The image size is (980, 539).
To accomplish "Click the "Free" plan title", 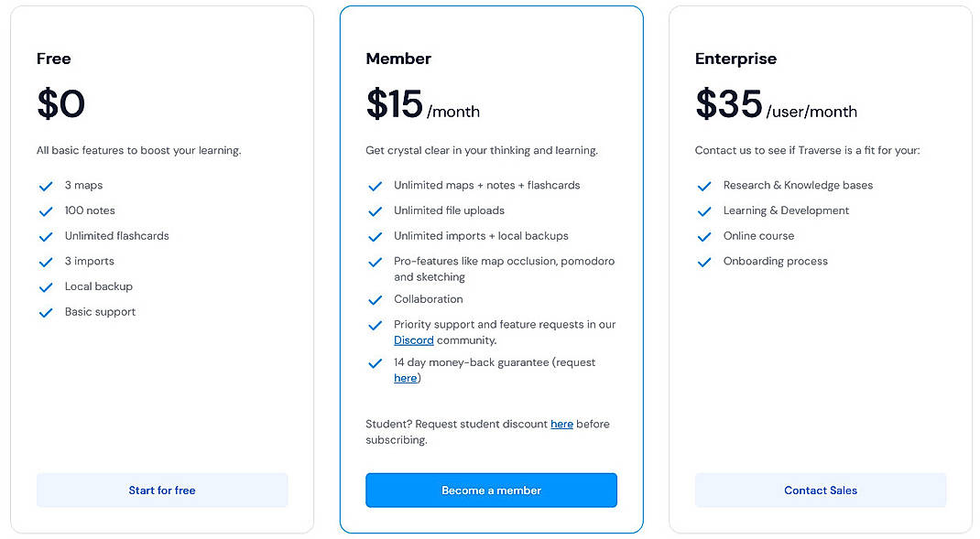I will (x=53, y=59).
